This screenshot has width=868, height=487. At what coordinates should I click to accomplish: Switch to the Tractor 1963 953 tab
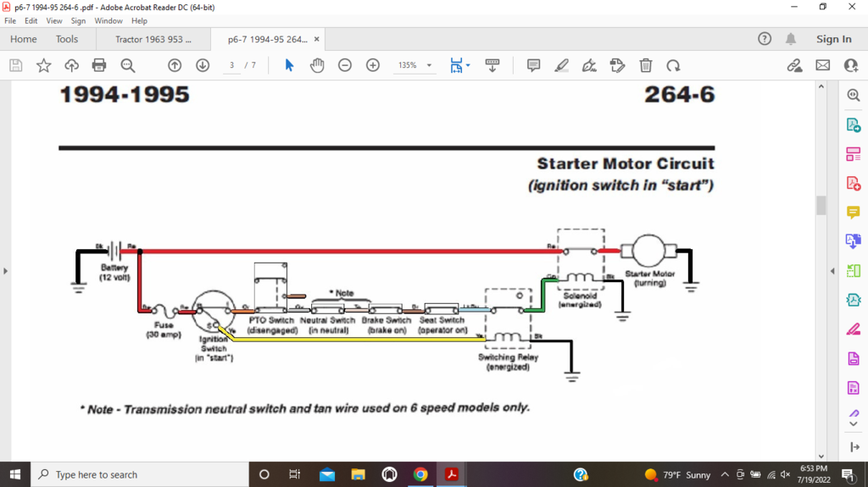click(x=153, y=39)
